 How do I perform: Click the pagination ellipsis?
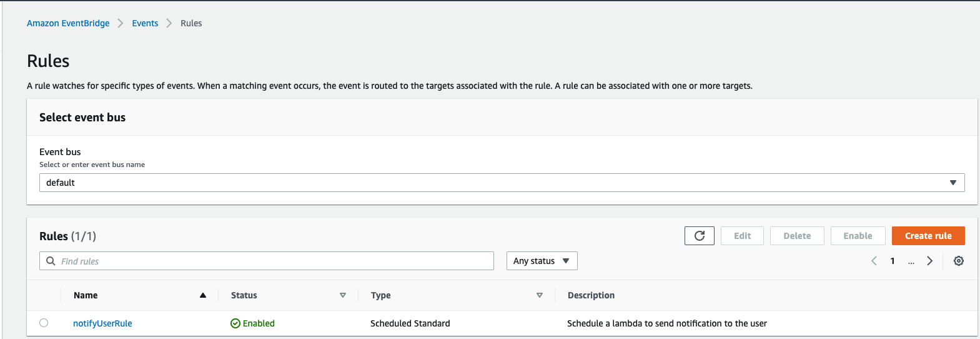click(911, 261)
